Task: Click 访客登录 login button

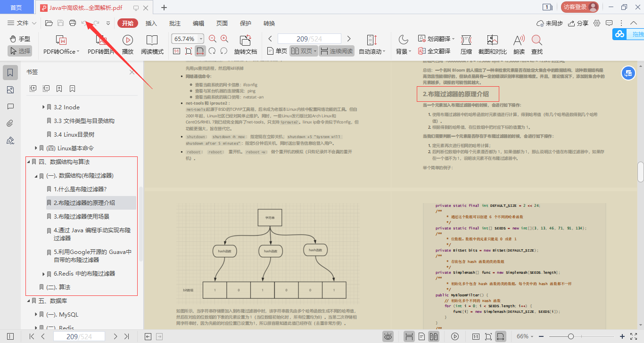Action: click(x=580, y=7)
